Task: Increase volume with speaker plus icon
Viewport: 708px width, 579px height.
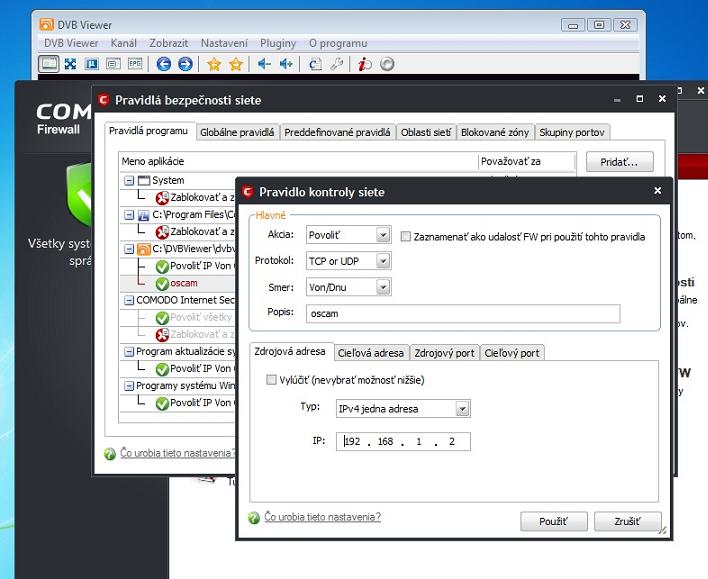Action: [x=286, y=64]
